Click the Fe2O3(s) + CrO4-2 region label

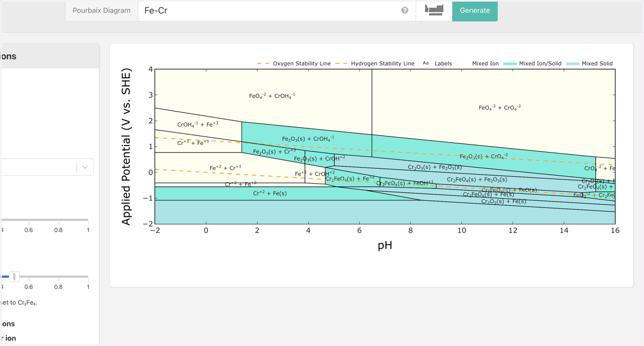coord(484,157)
